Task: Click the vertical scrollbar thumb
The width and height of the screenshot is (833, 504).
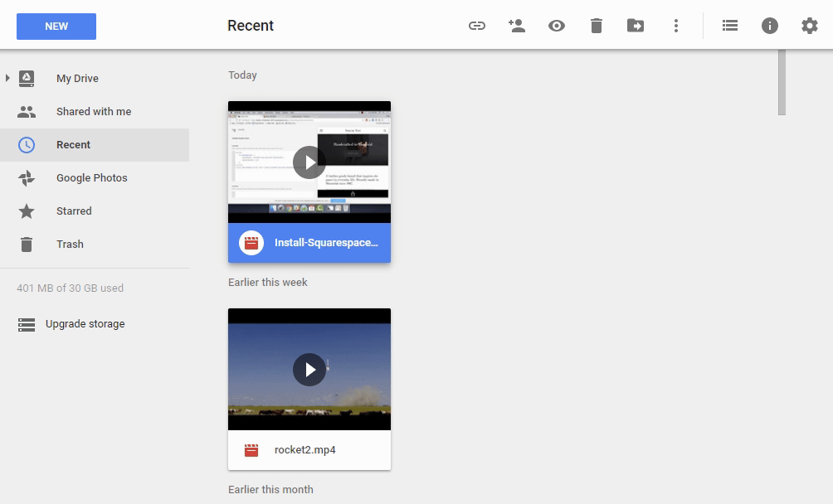Action: click(782, 82)
